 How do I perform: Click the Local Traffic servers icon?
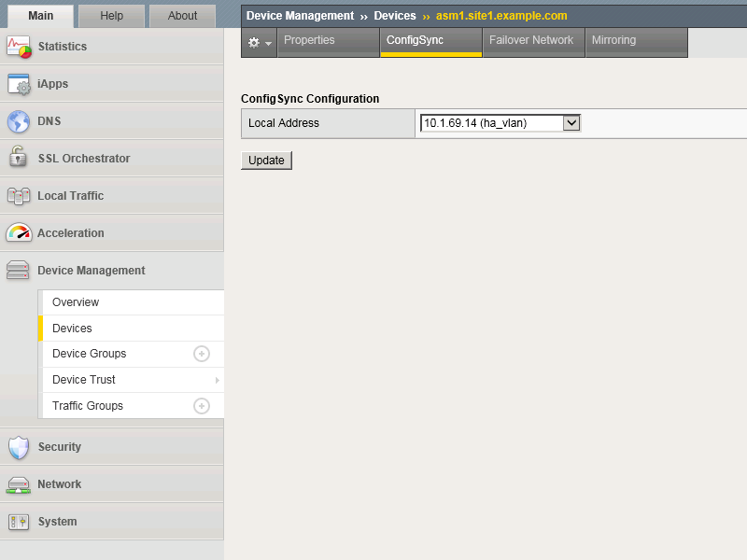19,196
